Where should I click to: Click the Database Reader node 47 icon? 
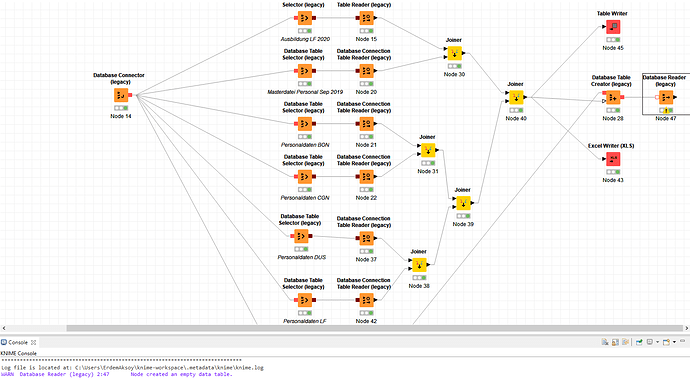pyautogui.click(x=666, y=97)
